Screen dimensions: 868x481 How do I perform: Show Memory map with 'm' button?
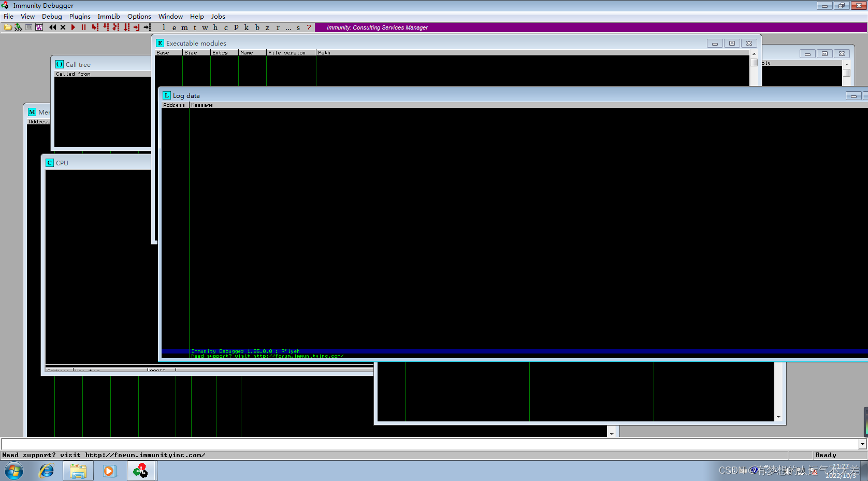(184, 27)
